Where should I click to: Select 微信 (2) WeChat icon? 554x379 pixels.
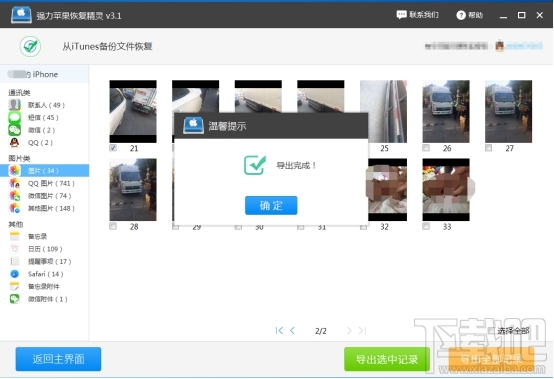click(x=14, y=130)
